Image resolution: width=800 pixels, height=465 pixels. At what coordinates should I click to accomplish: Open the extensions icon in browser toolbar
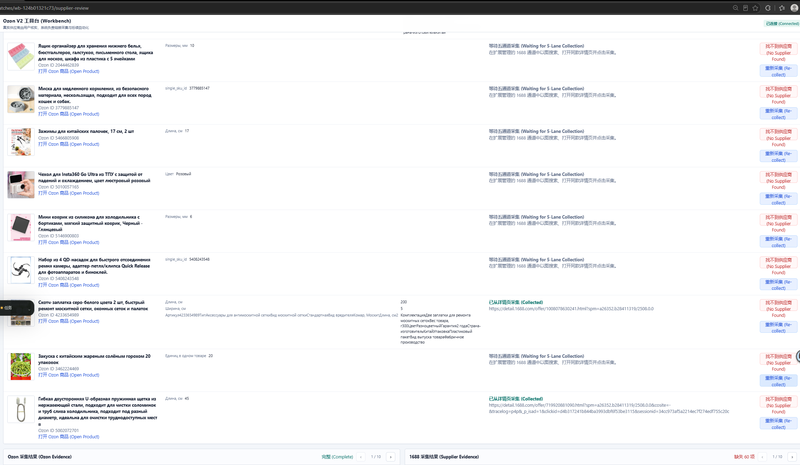click(x=782, y=8)
